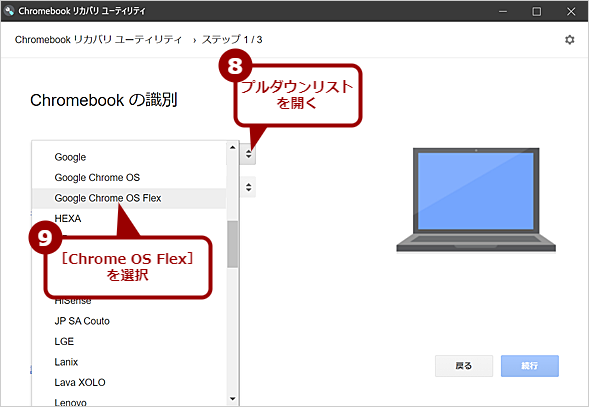This screenshot has height=407, width=589.
Task: Open the settings gear menu
Action: click(569, 40)
